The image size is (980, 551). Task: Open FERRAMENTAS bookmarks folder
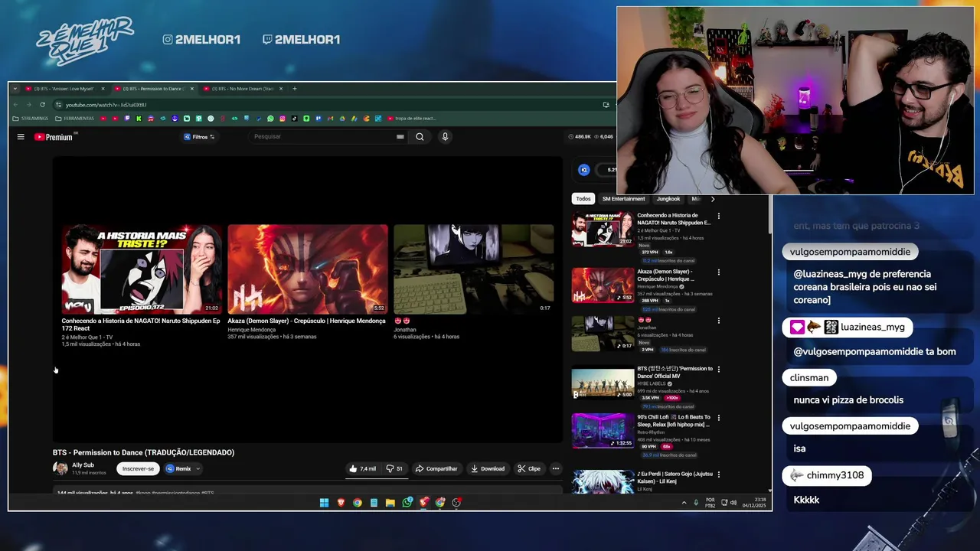[x=74, y=119]
